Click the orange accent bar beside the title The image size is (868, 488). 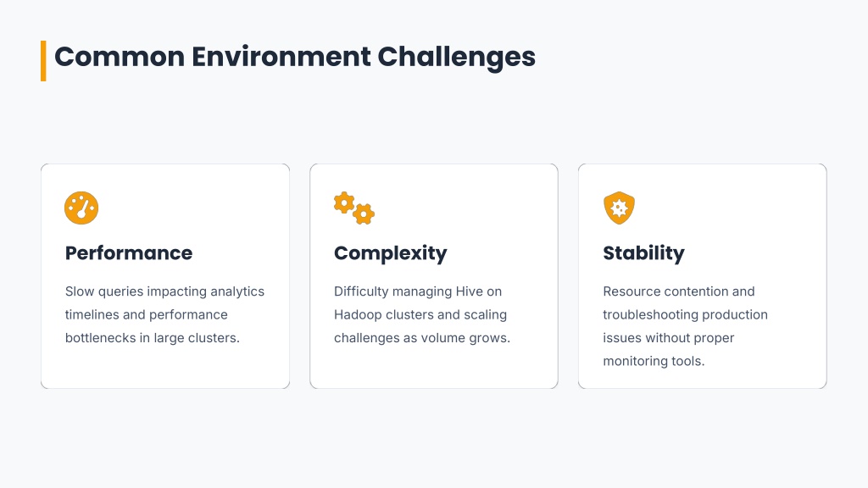tap(43, 60)
